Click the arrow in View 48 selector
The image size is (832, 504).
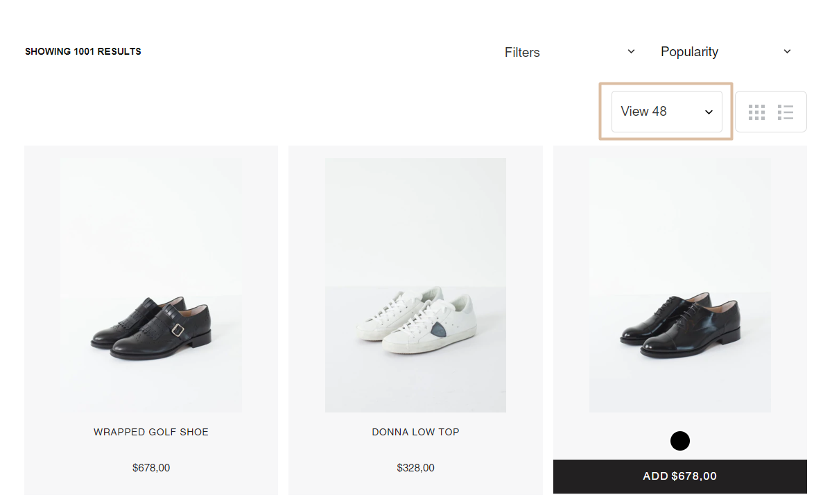click(709, 112)
